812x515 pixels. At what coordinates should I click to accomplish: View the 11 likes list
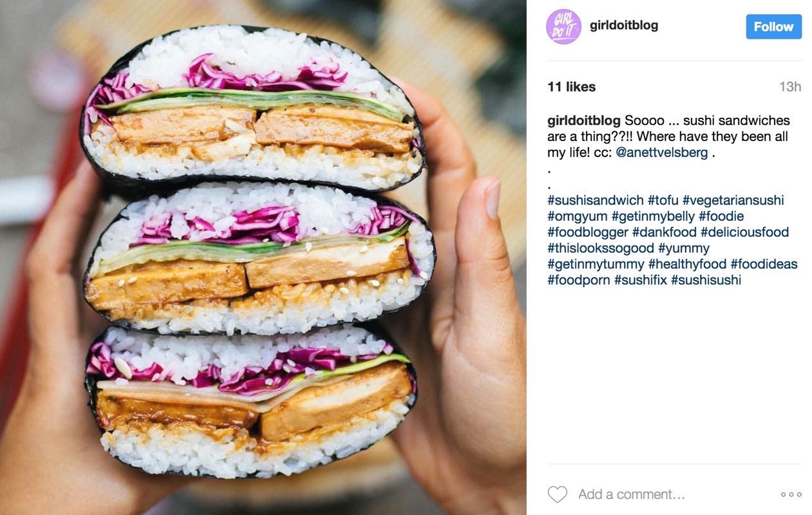tap(571, 87)
